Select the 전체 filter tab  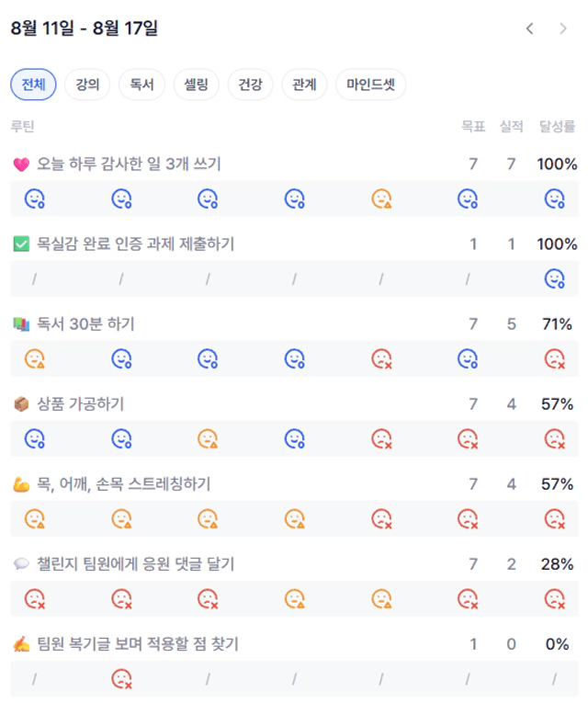(34, 85)
